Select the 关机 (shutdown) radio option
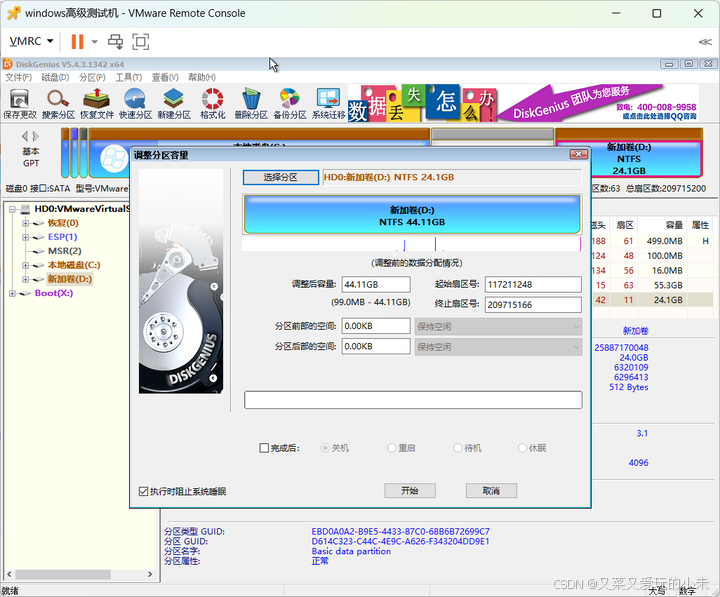The height and width of the screenshot is (597, 720). click(x=325, y=448)
